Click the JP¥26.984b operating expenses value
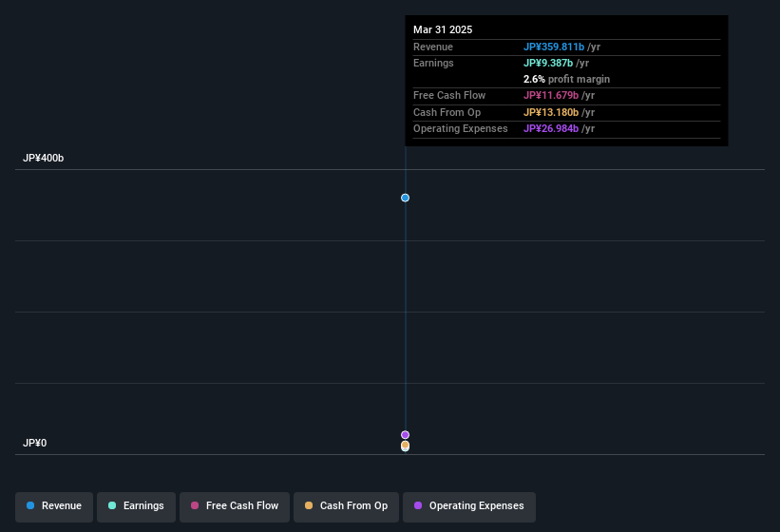 click(x=551, y=129)
